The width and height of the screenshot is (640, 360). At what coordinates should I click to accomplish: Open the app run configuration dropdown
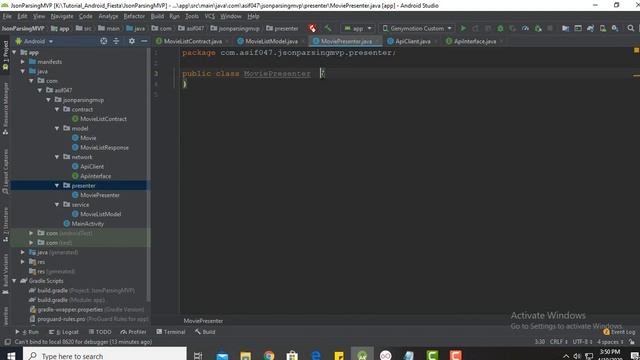click(x=358, y=28)
